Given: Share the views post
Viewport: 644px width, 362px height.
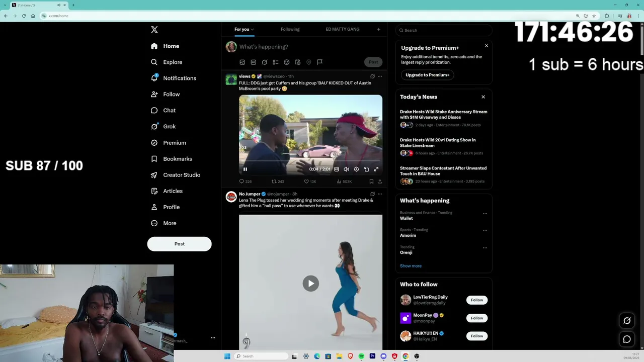Looking at the screenshot, I should [380, 182].
